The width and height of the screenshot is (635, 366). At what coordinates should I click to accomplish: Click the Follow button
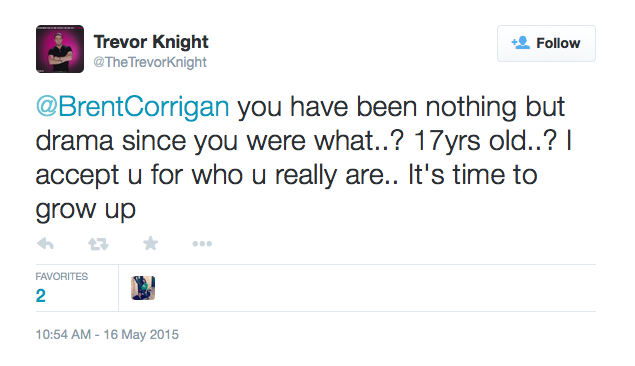[546, 43]
